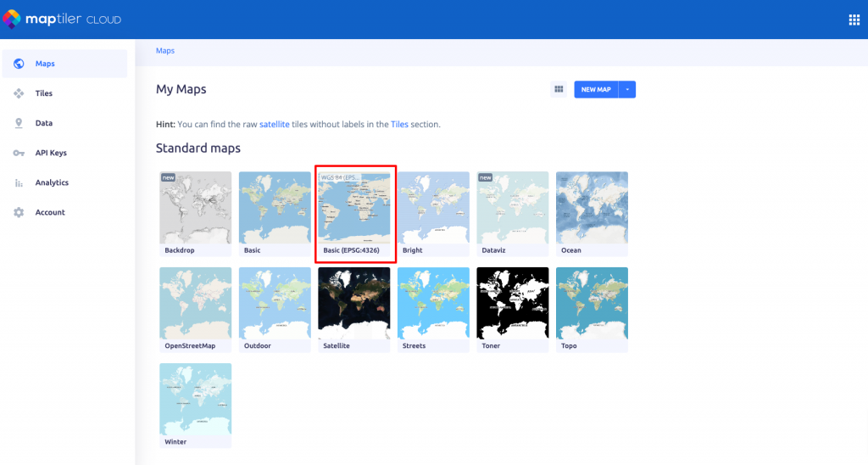Click the Maps breadcrumb link
This screenshot has height=465, width=868.
[x=165, y=50]
